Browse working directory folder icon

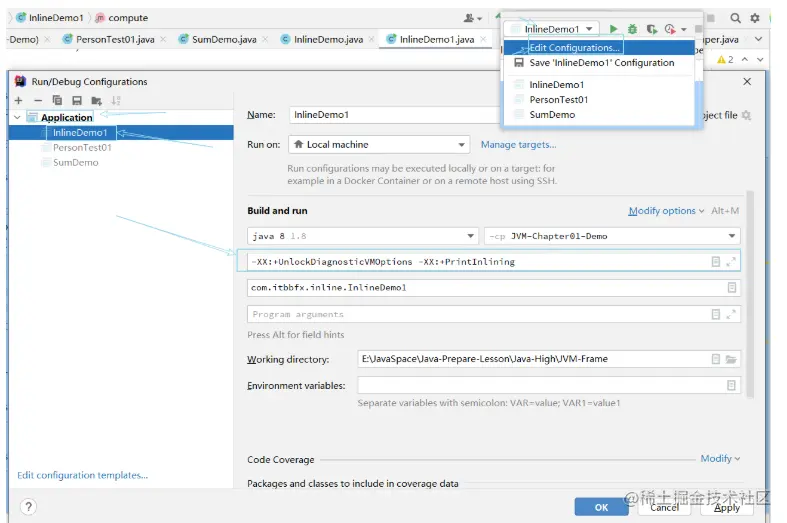[x=731, y=359]
